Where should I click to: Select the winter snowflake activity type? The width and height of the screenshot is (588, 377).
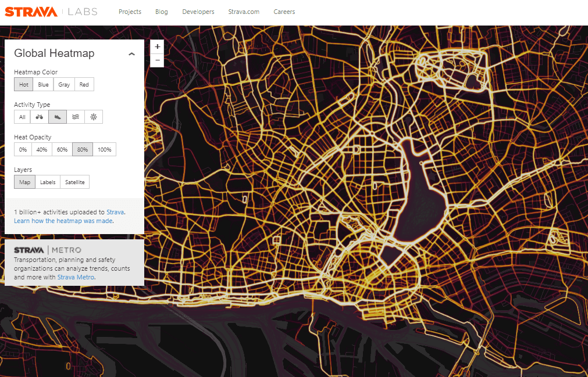click(94, 117)
